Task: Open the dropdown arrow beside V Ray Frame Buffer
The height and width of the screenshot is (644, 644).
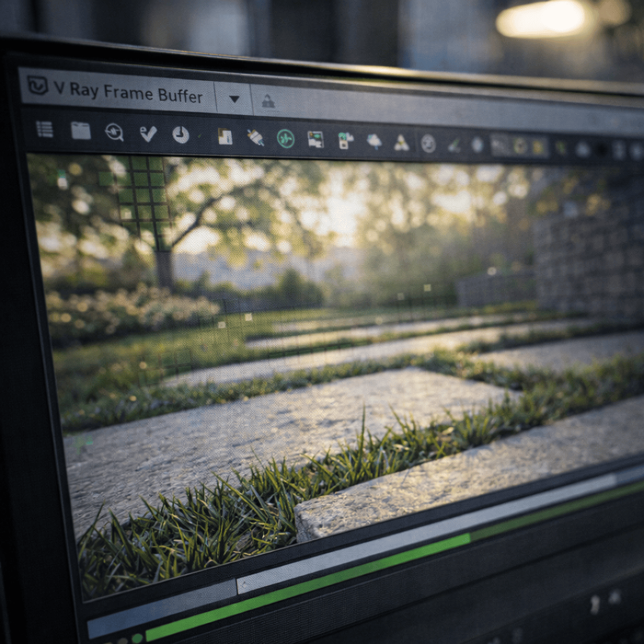Action: pos(234,99)
